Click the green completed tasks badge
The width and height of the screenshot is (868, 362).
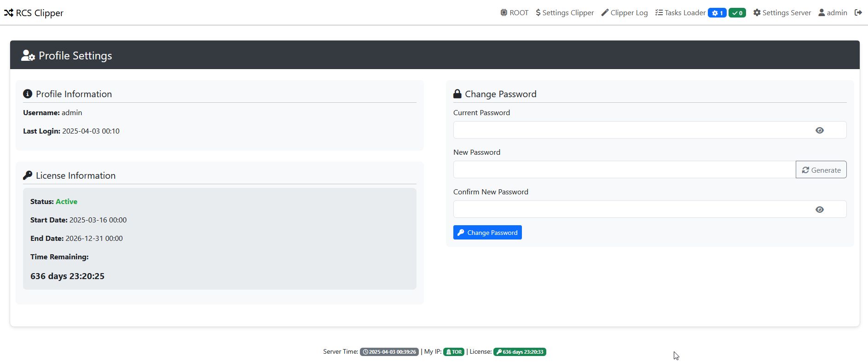coord(737,13)
